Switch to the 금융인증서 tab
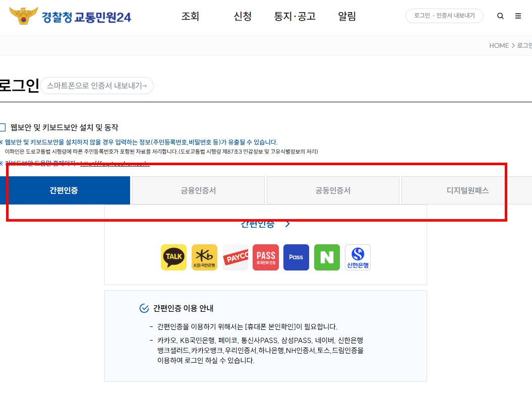 click(x=198, y=190)
